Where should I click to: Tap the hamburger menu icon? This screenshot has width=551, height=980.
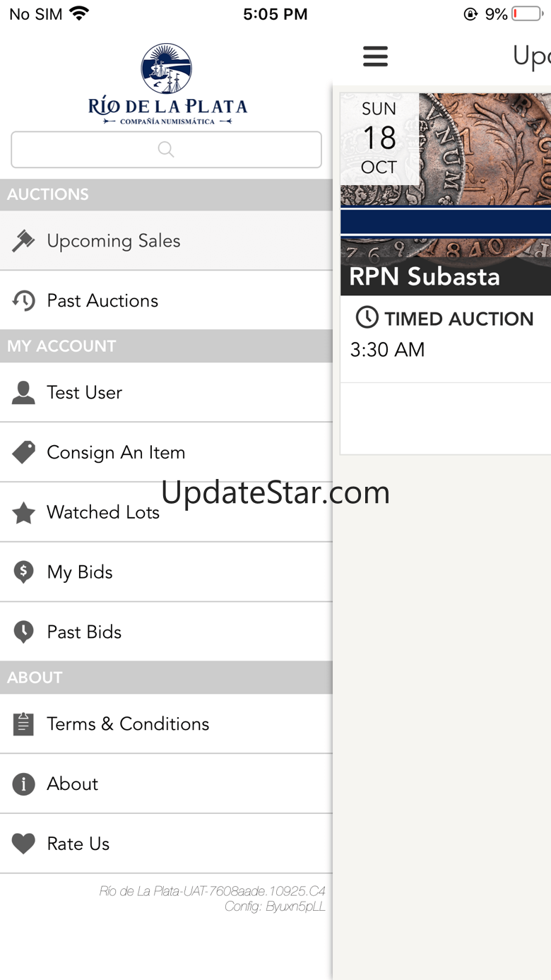[x=375, y=56]
